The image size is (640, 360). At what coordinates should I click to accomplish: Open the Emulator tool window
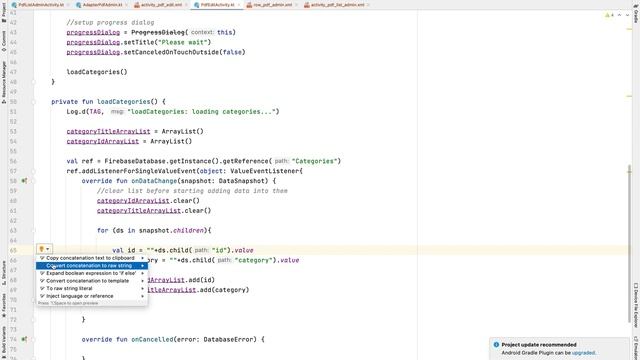point(636,347)
